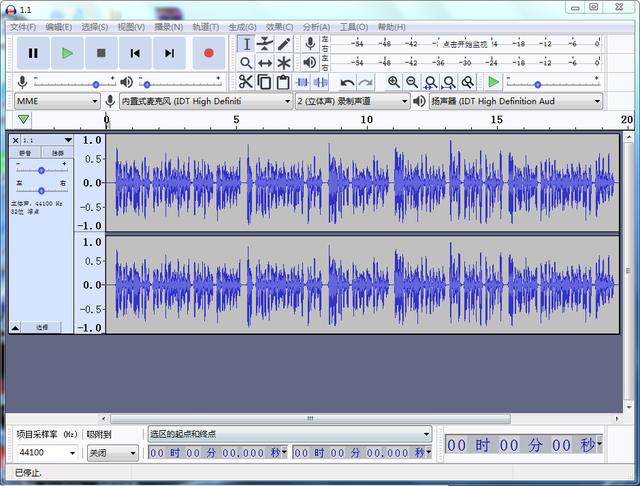This screenshot has height=486, width=640.
Task: Click the Cut scissors icon
Action: [246, 82]
